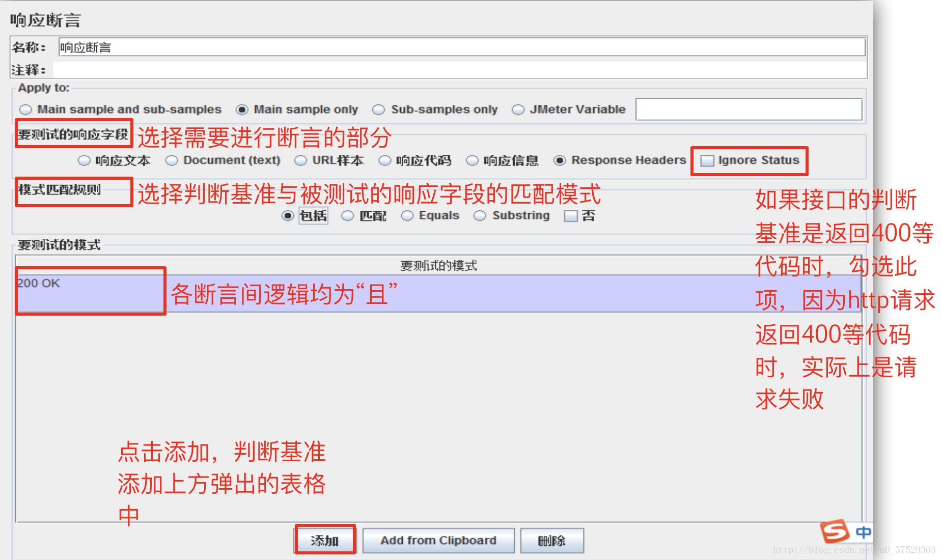
Task: Click the 添加 button
Action: tap(324, 540)
